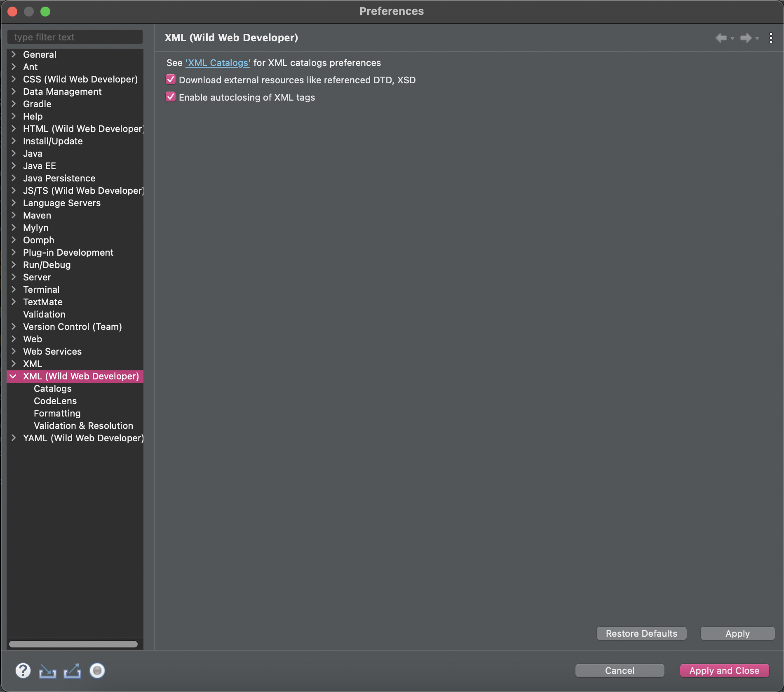Select the plain XML category

[33, 364]
